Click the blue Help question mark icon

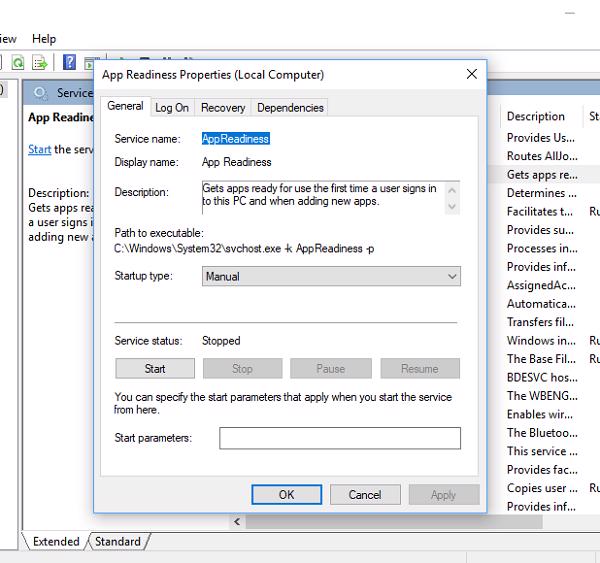[x=70, y=62]
